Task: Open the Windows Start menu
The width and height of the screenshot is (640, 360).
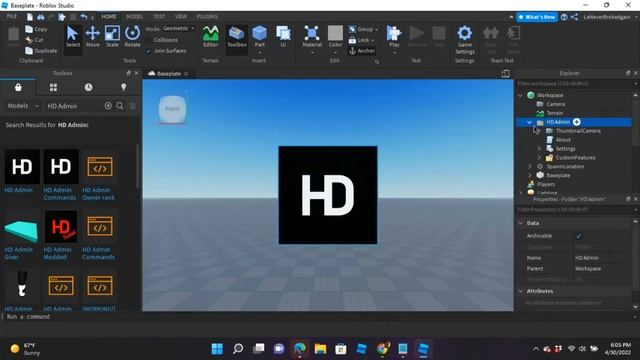Action: click(x=217, y=349)
